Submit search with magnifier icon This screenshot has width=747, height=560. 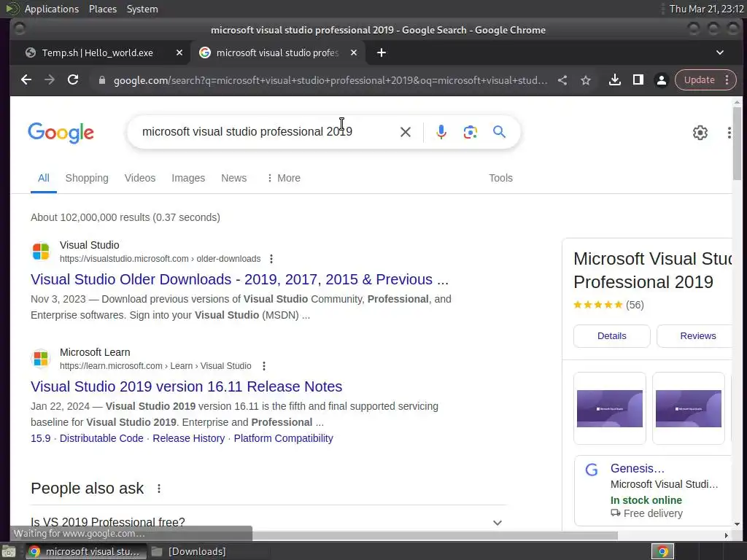[499, 132]
